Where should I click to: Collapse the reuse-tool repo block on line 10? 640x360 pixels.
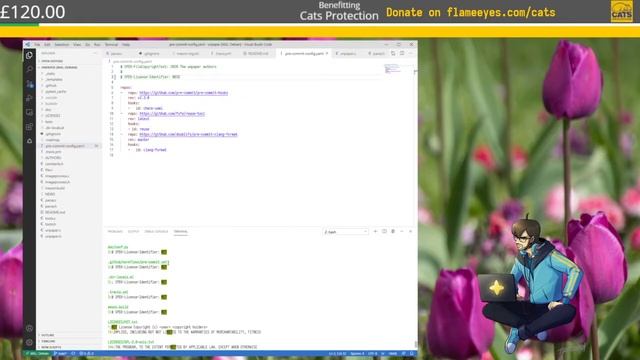[121, 113]
